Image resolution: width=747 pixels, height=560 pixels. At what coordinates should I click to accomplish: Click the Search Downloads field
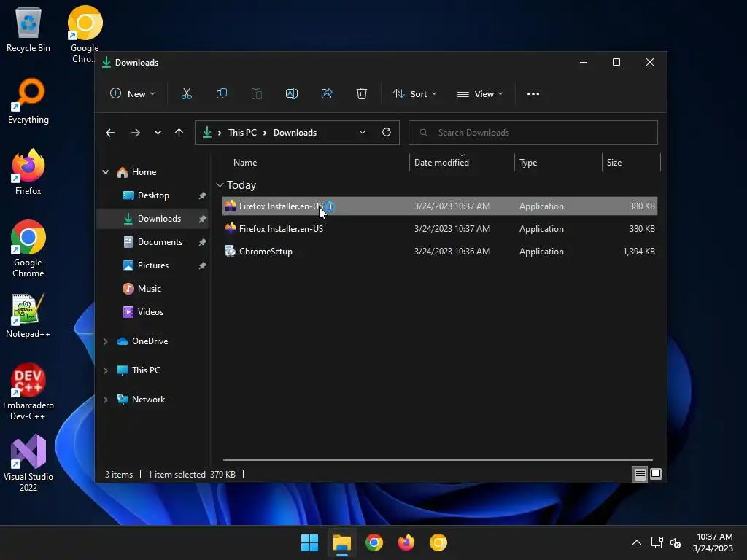(x=533, y=133)
